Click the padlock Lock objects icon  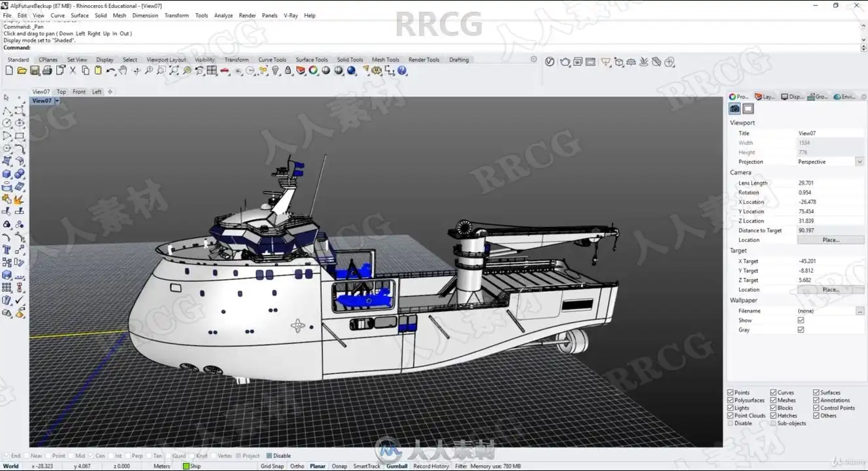tap(288, 71)
